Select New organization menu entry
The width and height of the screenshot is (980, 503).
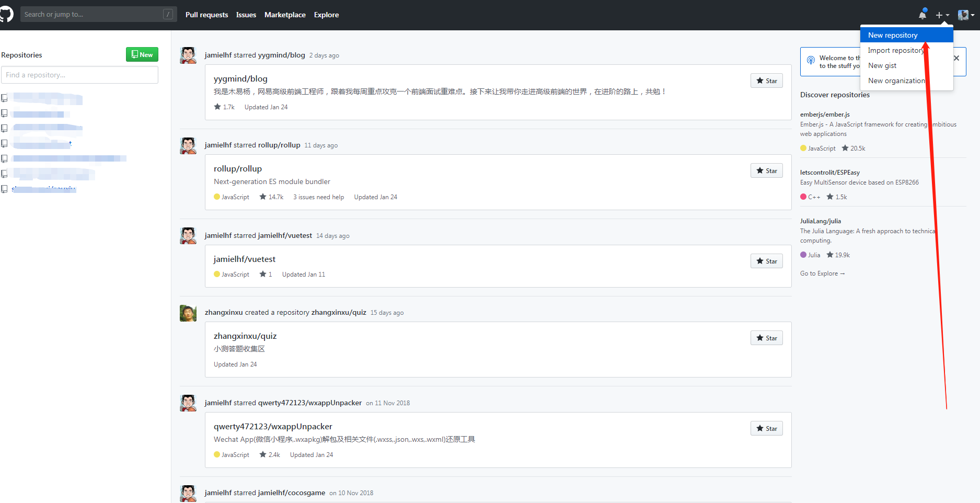[x=907, y=81]
